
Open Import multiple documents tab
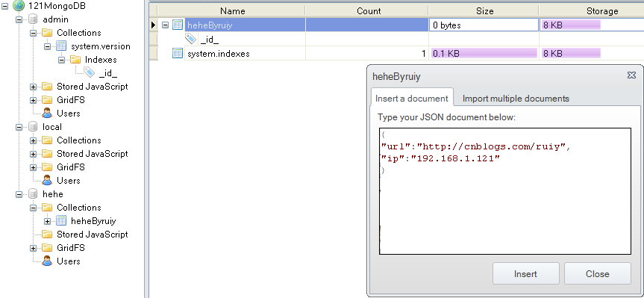tap(516, 99)
